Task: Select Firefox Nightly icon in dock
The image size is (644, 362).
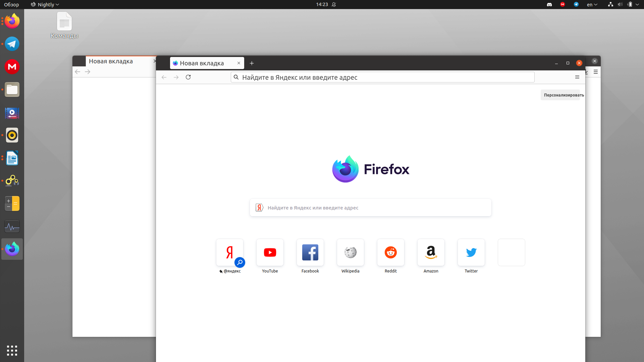Action: (12, 249)
